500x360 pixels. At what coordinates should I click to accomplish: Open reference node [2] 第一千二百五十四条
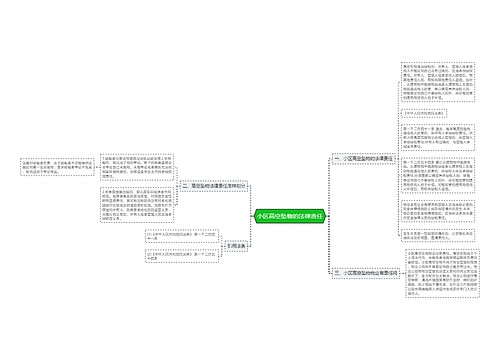(x=182, y=256)
